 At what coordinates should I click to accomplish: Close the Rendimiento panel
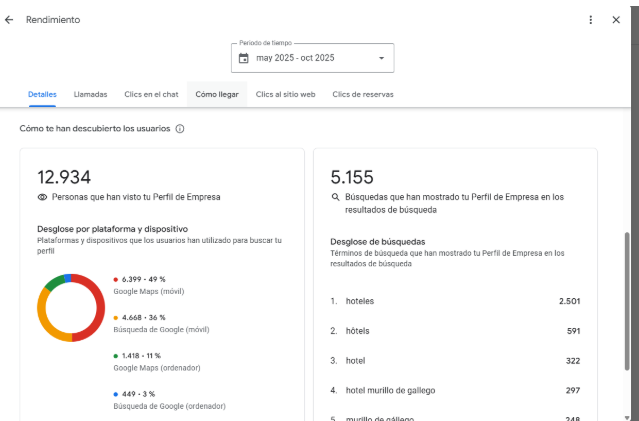616,20
